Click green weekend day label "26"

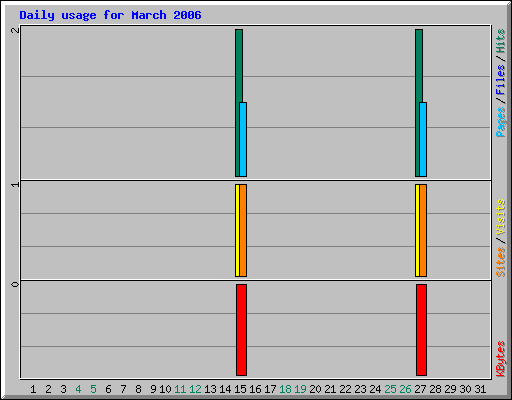(x=405, y=389)
